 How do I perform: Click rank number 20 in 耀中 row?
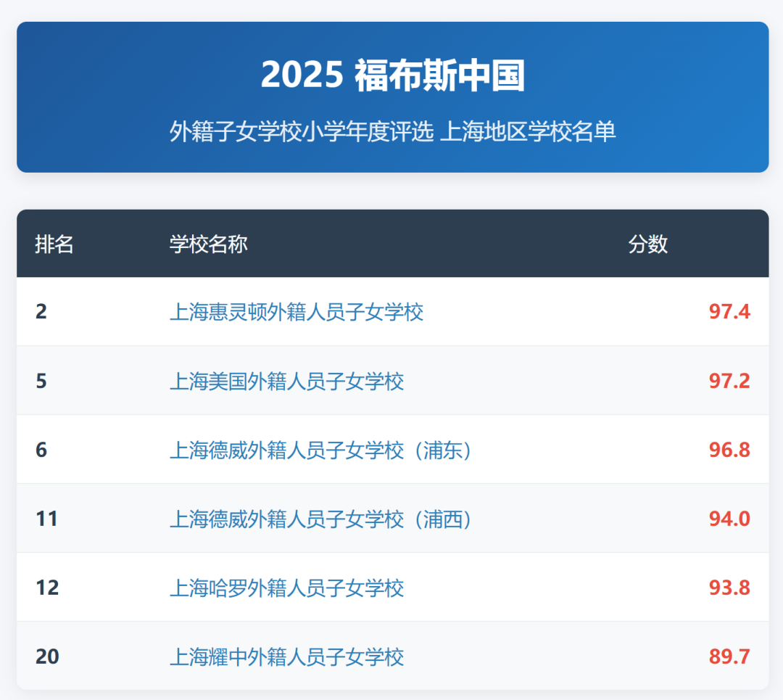tap(47, 657)
